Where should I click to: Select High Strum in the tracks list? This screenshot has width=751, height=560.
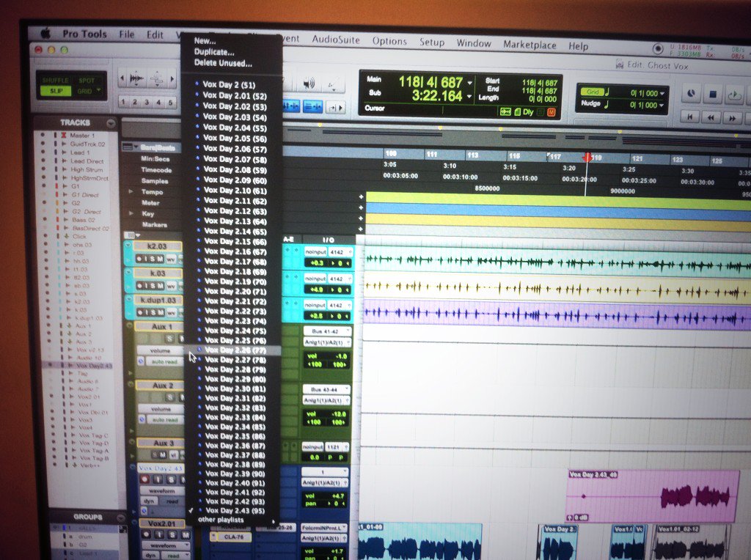click(87, 169)
